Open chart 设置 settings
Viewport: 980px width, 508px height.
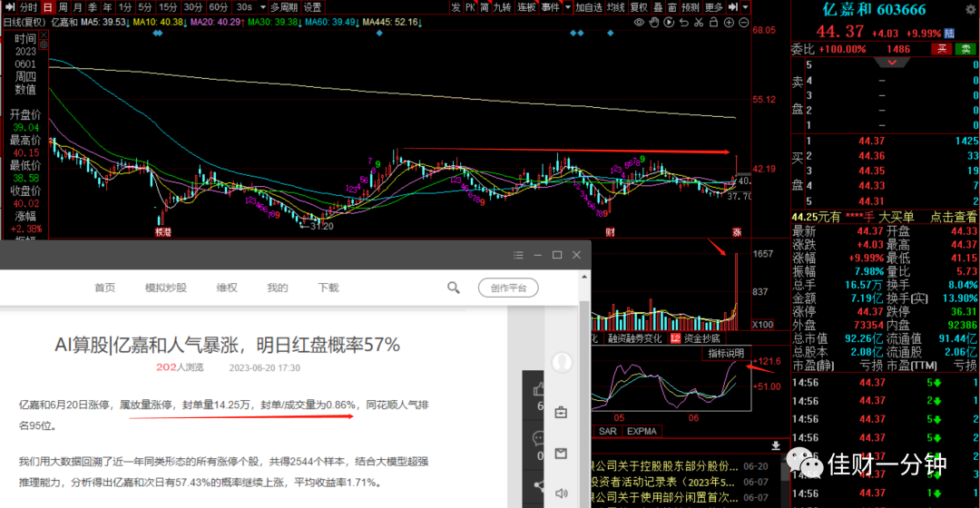click(x=312, y=7)
